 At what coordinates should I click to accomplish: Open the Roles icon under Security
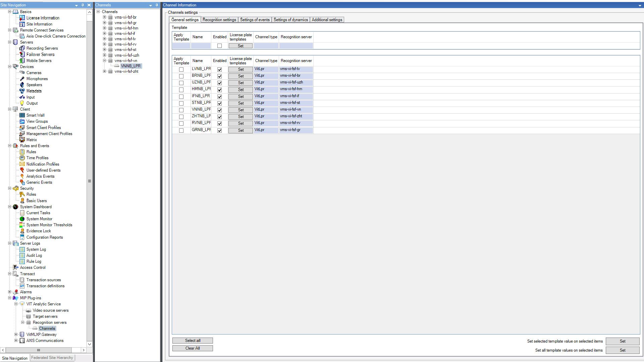click(x=22, y=194)
